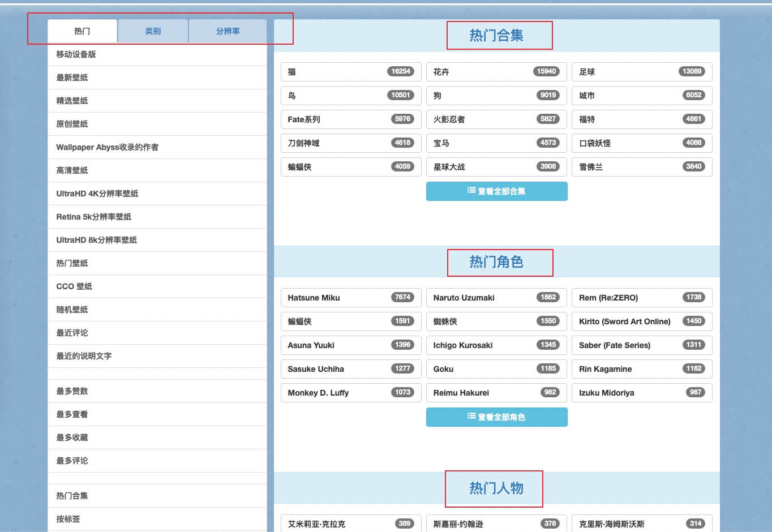
Task: Open the 猫 collection with 16254 wallpapers
Action: [x=351, y=72]
